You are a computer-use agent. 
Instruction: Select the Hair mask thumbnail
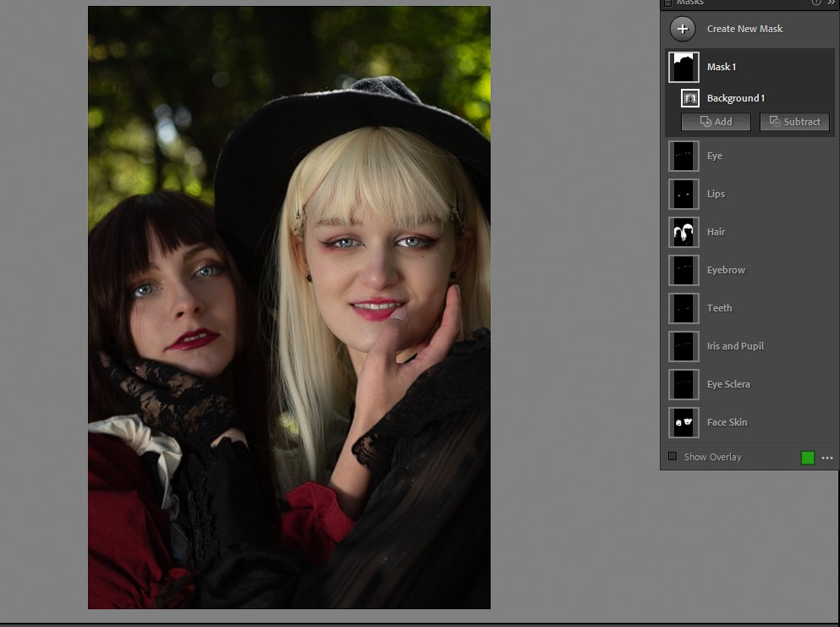tap(684, 232)
